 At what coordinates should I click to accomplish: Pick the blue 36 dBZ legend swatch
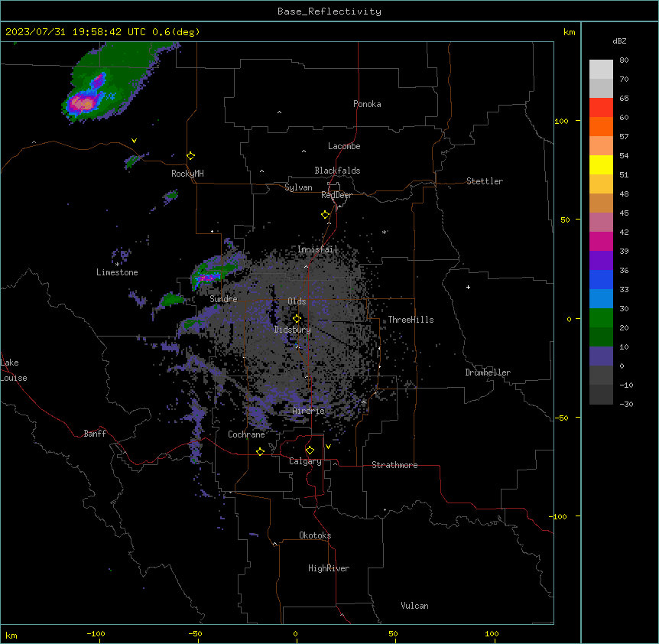(601, 279)
